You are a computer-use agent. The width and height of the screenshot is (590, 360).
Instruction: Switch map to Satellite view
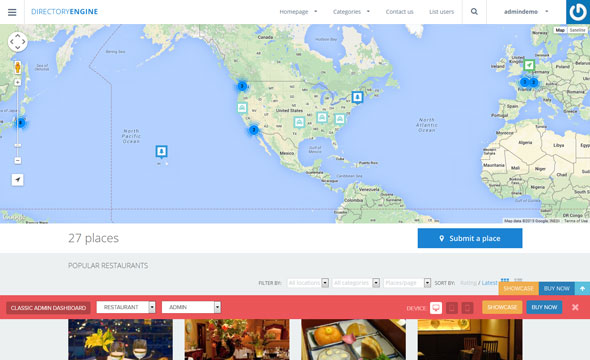pyautogui.click(x=577, y=30)
